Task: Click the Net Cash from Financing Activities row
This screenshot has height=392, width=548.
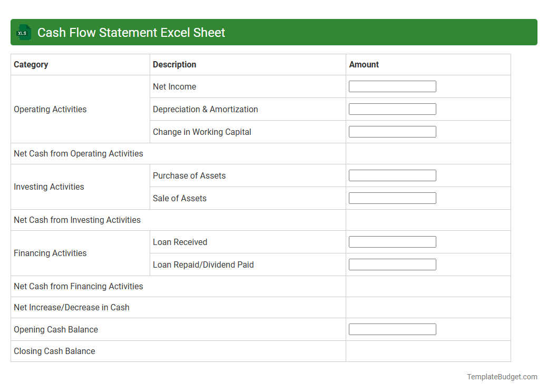Action: [78, 286]
